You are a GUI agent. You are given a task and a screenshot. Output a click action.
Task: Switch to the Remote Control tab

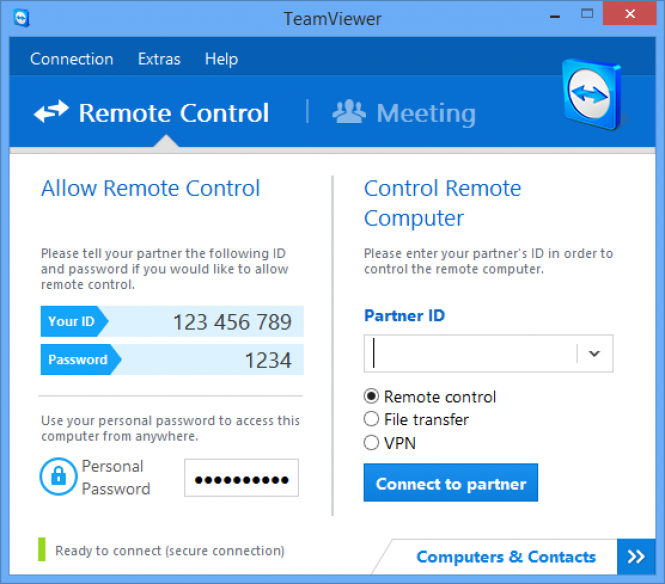(x=151, y=113)
